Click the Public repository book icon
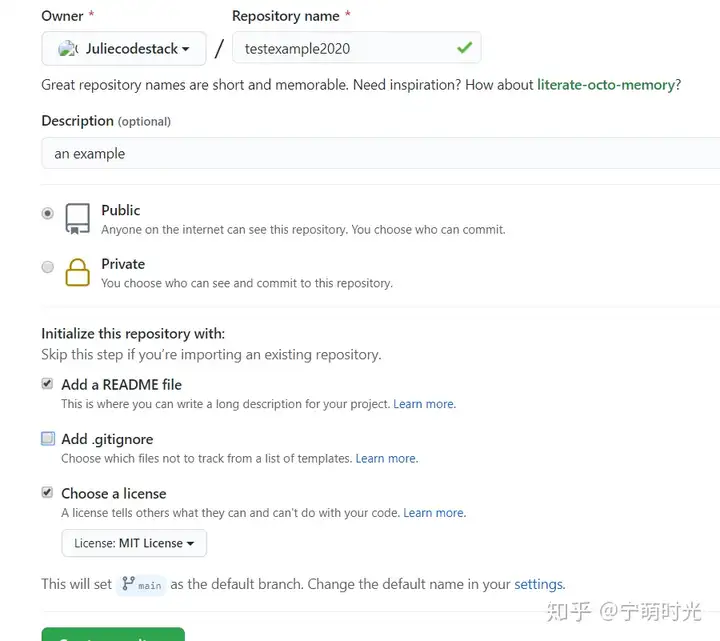Viewport: 720px width, 641px height. coord(78,219)
